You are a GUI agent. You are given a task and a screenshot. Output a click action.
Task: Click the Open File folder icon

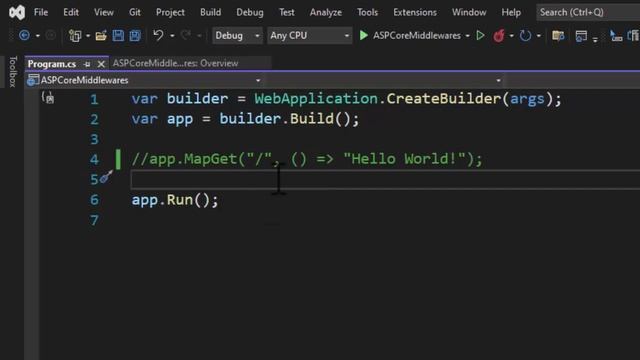pos(101,36)
